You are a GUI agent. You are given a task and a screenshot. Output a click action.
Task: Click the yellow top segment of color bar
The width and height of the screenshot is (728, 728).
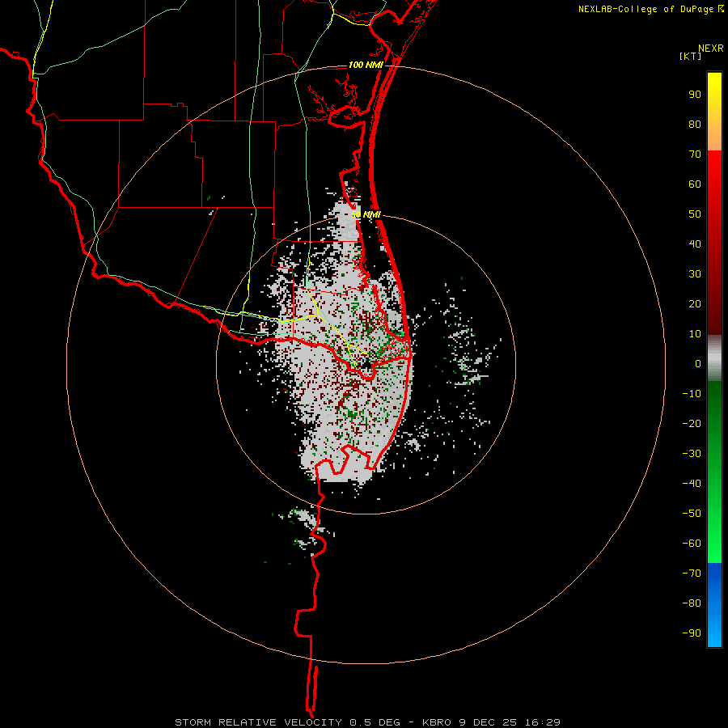714,112
